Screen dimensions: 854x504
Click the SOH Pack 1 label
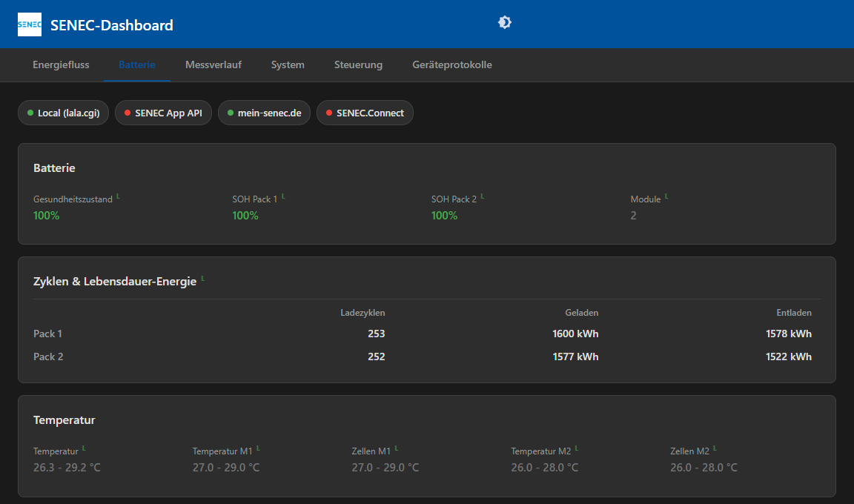[x=254, y=199]
